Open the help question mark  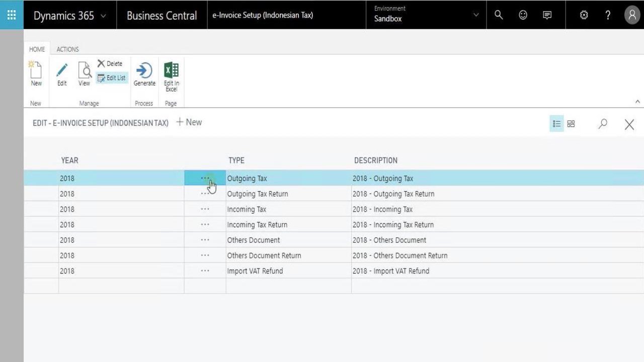(608, 15)
